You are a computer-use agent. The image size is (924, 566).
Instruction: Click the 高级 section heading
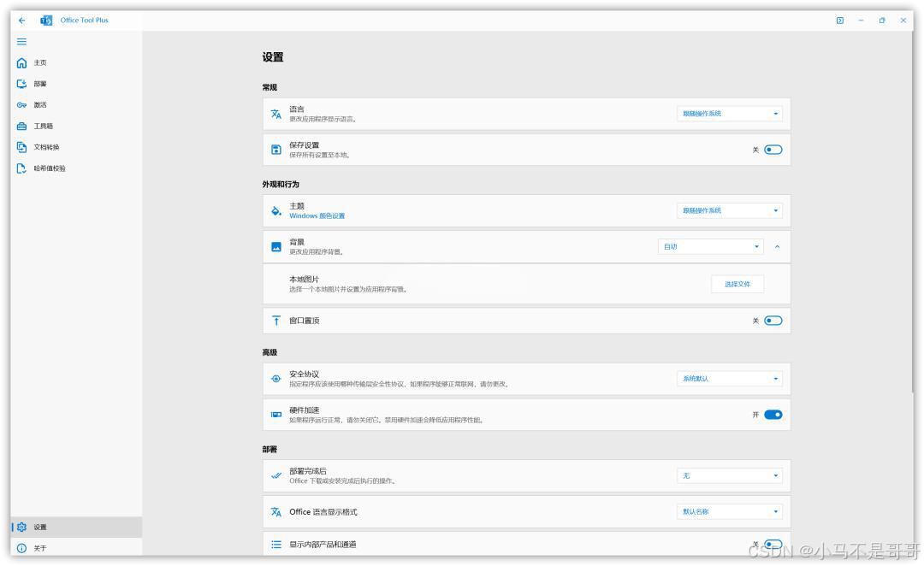269,352
